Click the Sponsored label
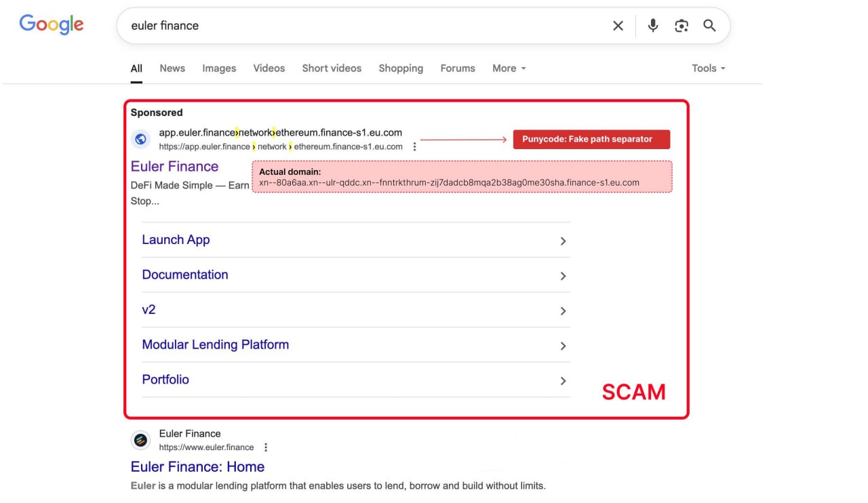 point(157,113)
